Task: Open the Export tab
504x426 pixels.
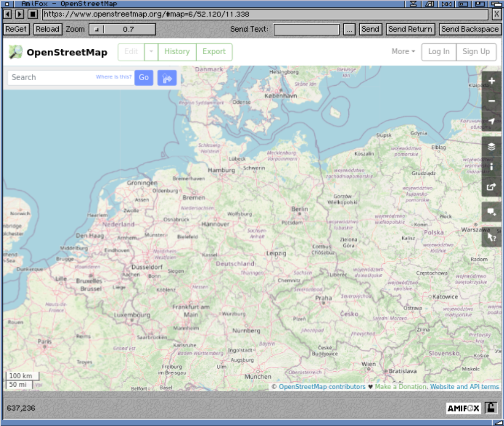Action: (x=214, y=52)
